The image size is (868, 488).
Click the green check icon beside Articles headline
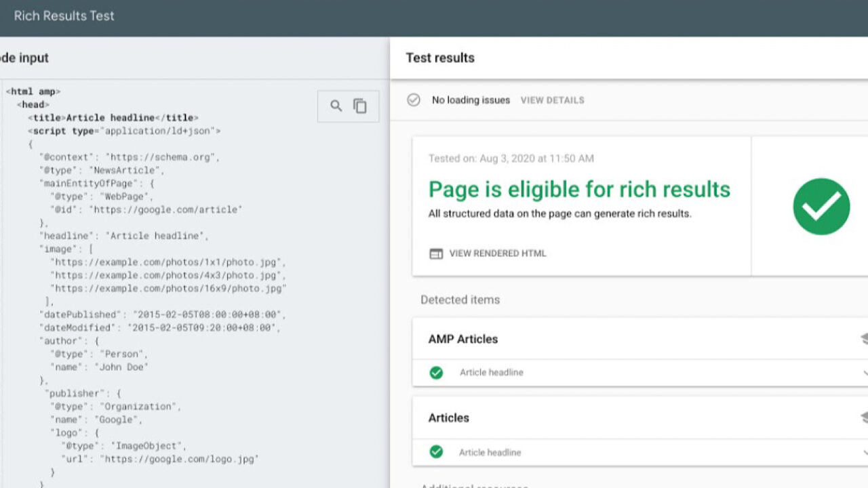[436, 452]
